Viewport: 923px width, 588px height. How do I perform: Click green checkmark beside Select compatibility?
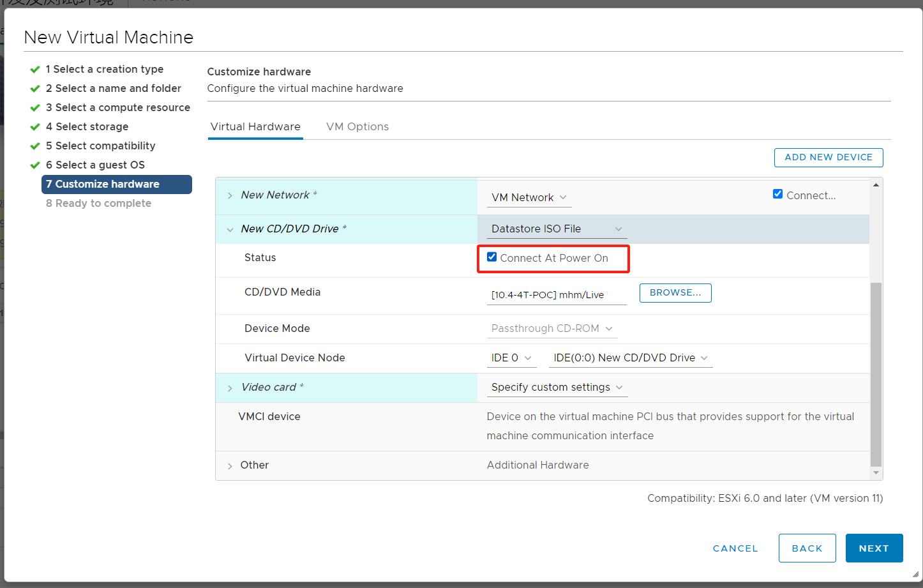pyautogui.click(x=35, y=146)
